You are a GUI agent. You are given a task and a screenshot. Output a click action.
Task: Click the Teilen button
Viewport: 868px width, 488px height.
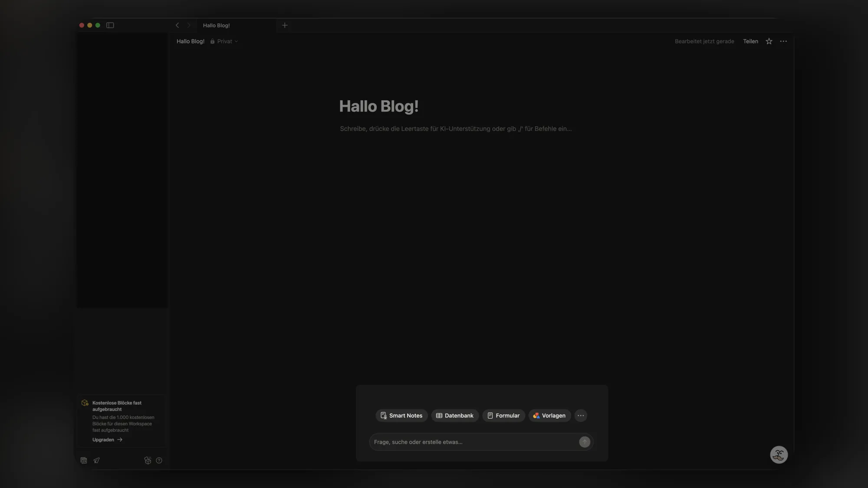click(750, 41)
